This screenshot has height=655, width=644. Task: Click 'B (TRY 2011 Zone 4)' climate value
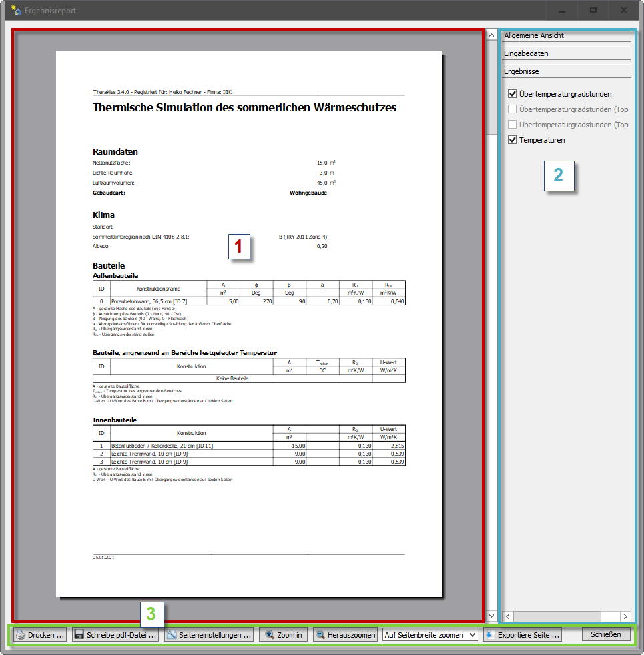[x=303, y=237]
